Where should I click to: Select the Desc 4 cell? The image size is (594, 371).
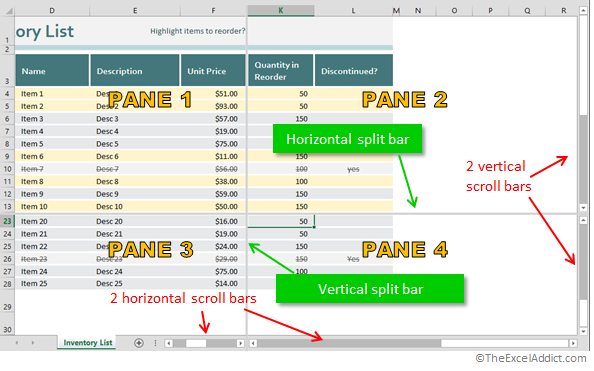[x=135, y=131]
